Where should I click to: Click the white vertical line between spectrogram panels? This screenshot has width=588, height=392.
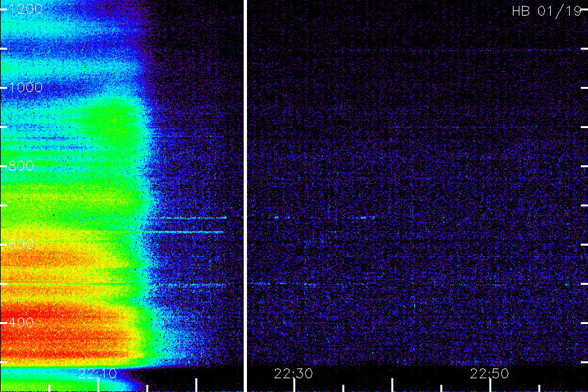click(x=245, y=196)
